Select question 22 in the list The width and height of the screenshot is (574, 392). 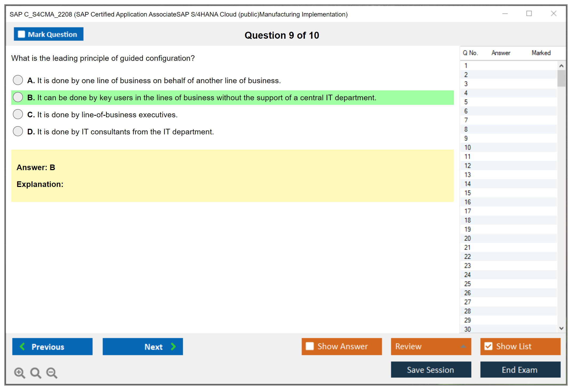tap(468, 257)
